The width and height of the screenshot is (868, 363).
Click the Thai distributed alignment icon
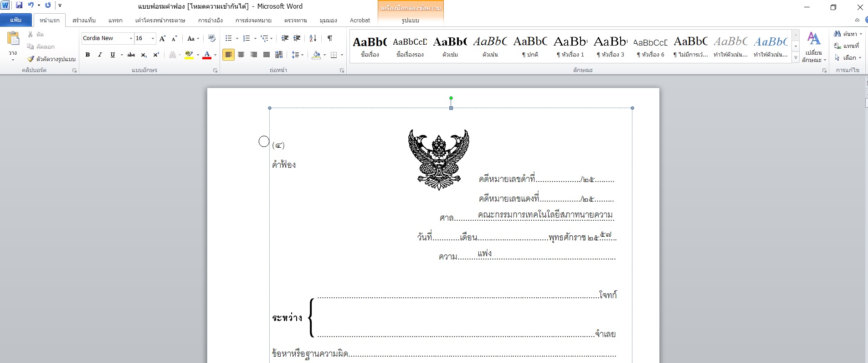[279, 55]
